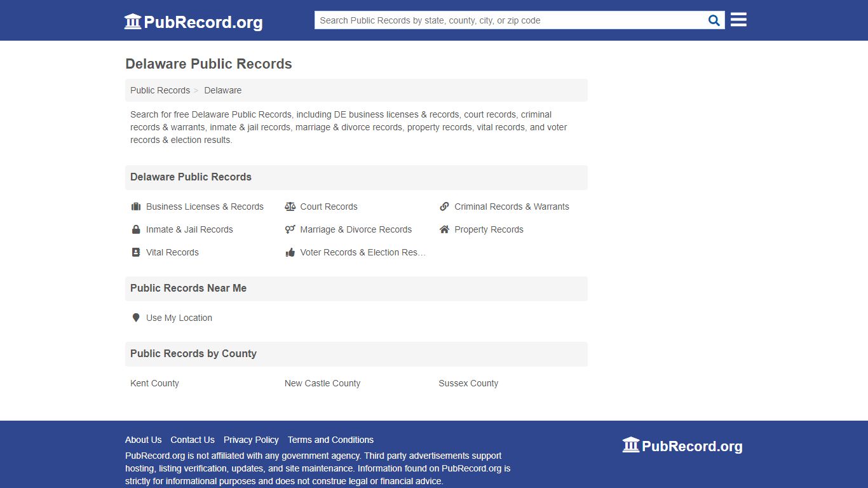
Task: Open Marriage & Divorce Records link
Action: (x=356, y=229)
